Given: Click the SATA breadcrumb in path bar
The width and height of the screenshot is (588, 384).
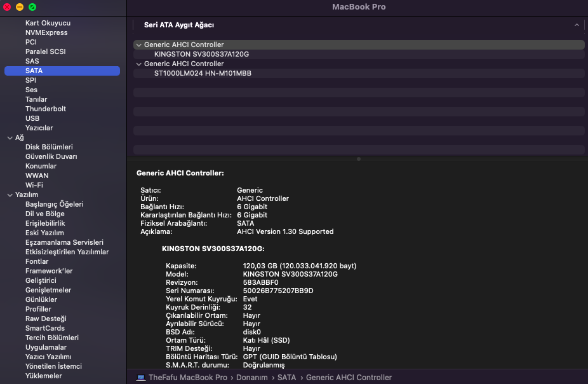Looking at the screenshot, I should coord(287,378).
